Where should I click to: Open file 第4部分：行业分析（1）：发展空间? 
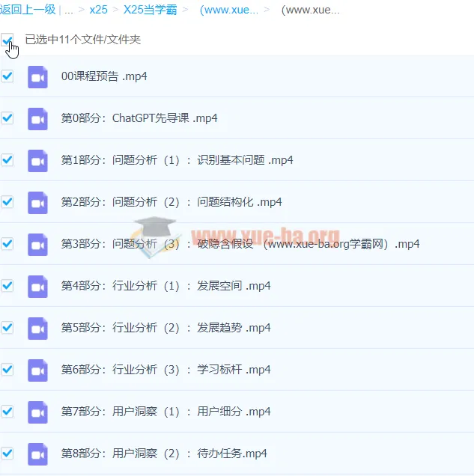pos(165,286)
